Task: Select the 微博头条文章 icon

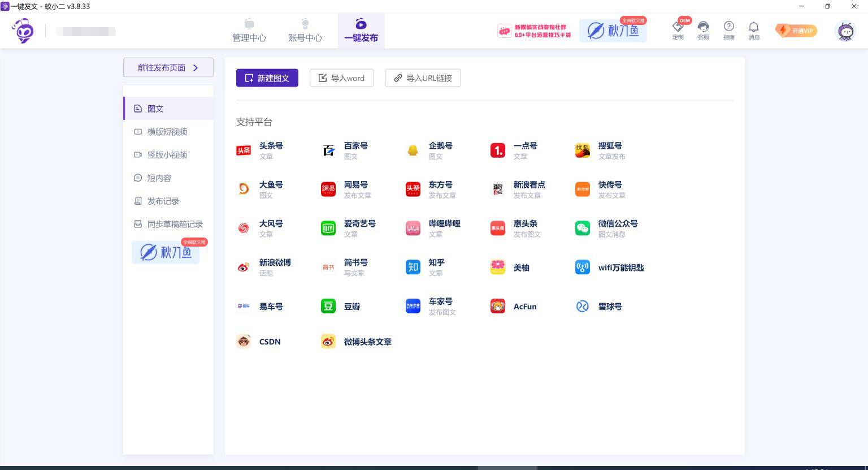Action: (x=328, y=342)
